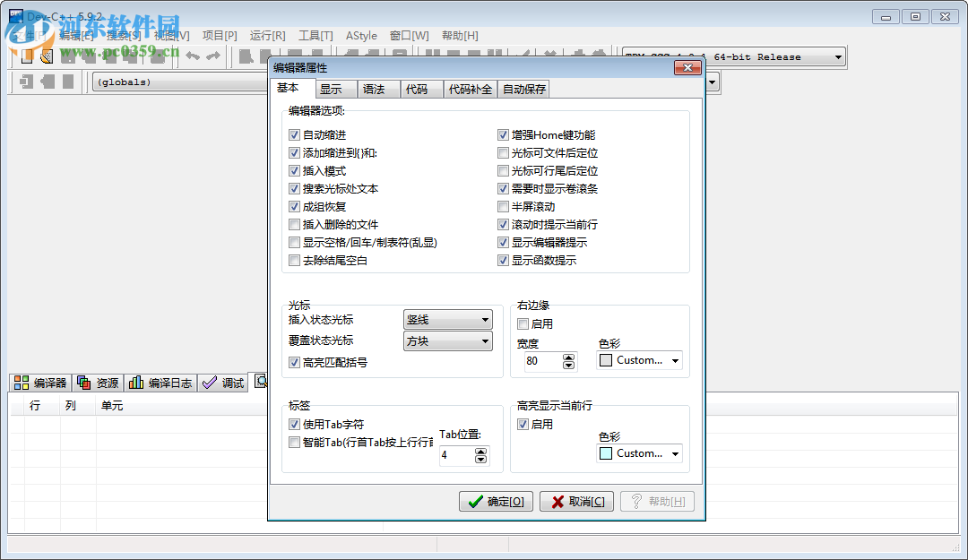Click the new file icon on the toolbar
The width and height of the screenshot is (968, 560).
click(25, 56)
